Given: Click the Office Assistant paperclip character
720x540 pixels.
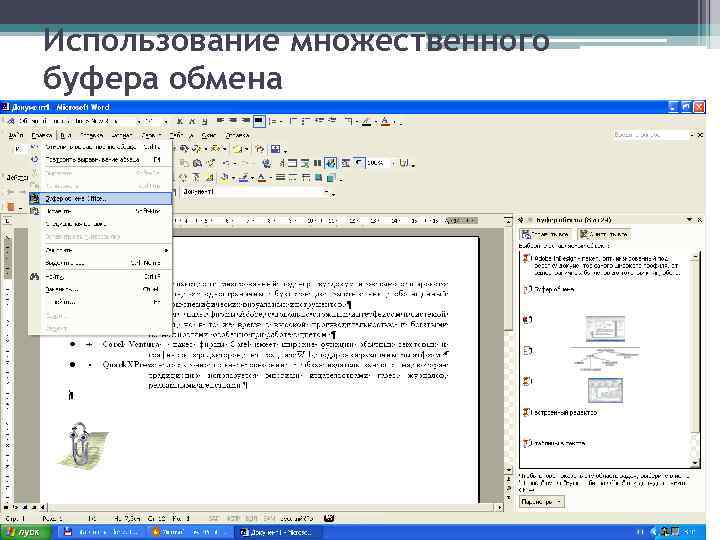Looking at the screenshot, I should [81, 444].
